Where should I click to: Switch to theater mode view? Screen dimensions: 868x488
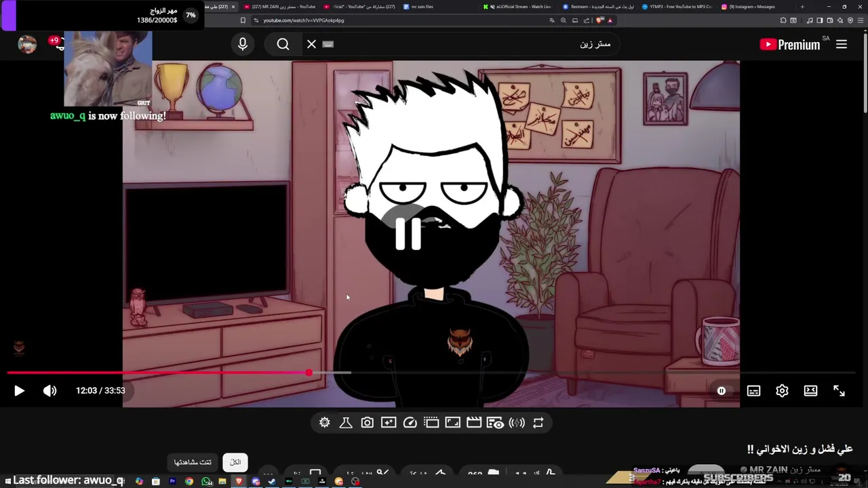pos(810,390)
